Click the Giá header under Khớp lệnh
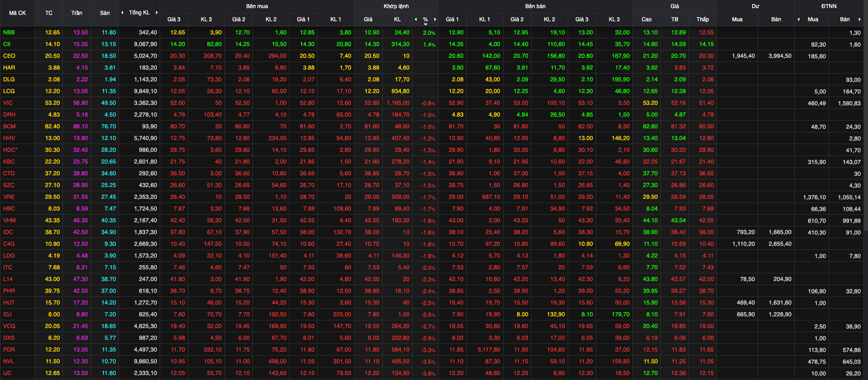868x380 pixels. click(x=368, y=19)
